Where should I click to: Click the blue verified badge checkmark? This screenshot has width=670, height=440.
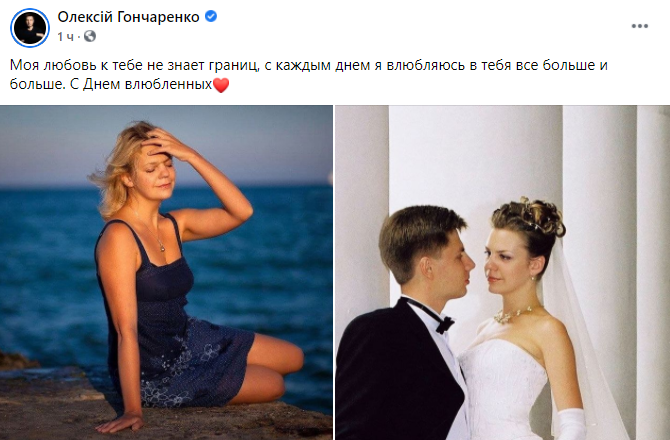pyautogui.click(x=211, y=17)
